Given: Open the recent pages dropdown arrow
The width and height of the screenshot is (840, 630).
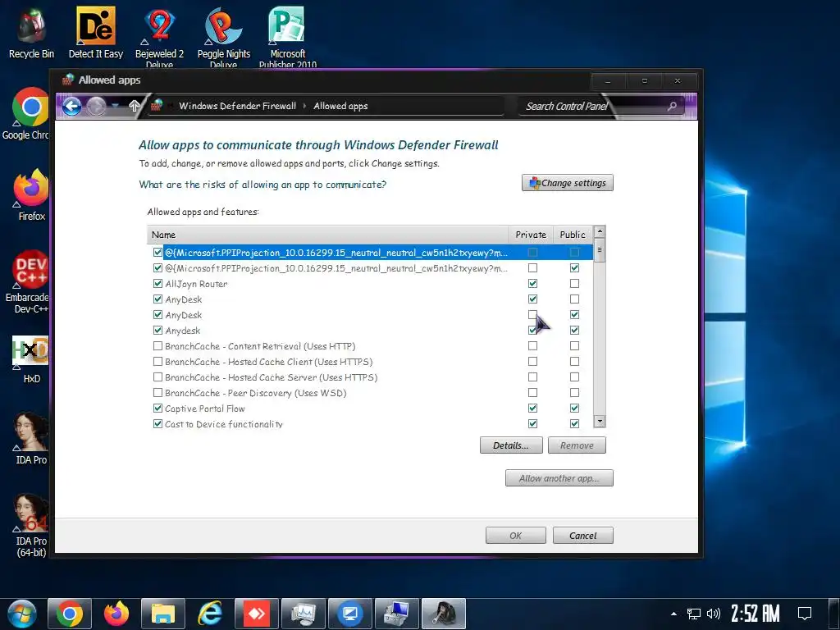Looking at the screenshot, I should click(115, 106).
